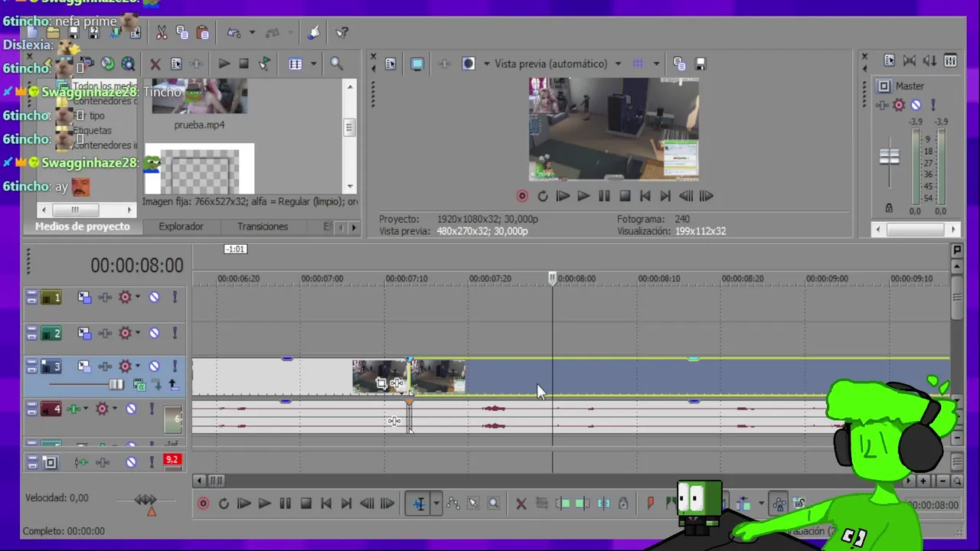The width and height of the screenshot is (980, 551).
Task: Open project video properties in preview toolbar
Action: click(x=390, y=64)
